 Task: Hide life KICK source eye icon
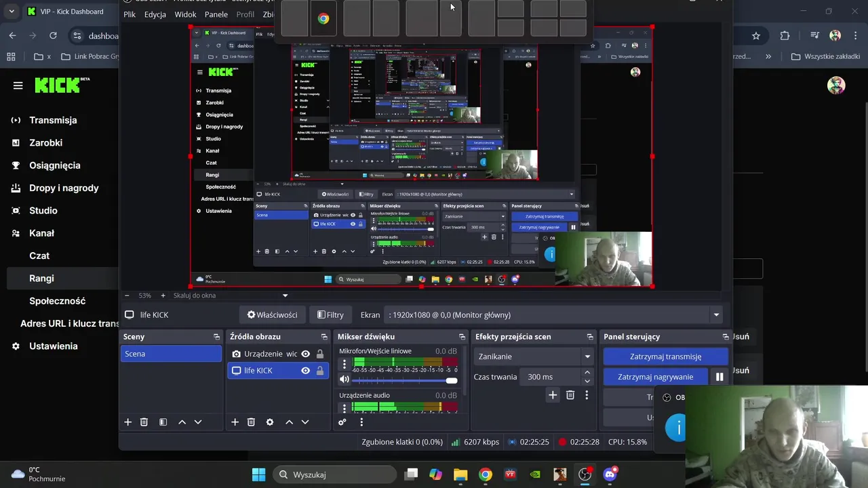point(306,371)
